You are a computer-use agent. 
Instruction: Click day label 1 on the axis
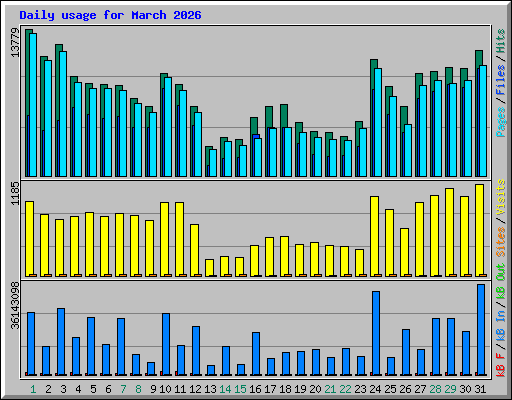pyautogui.click(x=33, y=389)
